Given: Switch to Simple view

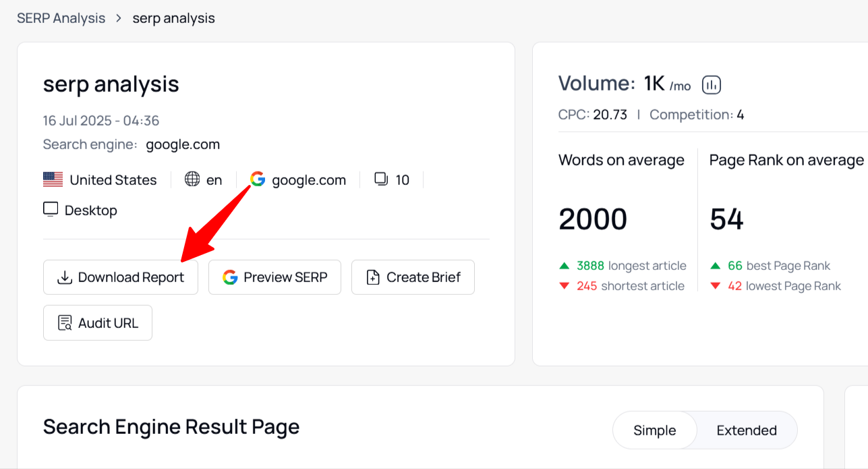Looking at the screenshot, I should (x=654, y=431).
